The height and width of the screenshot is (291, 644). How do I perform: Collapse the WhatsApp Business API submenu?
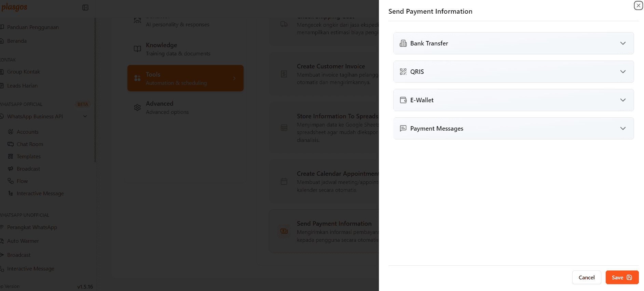[x=85, y=117]
